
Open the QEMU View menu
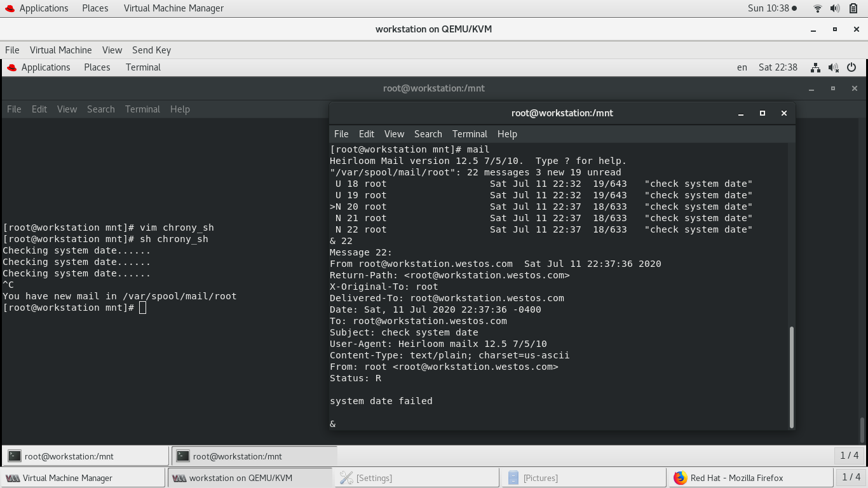pyautogui.click(x=112, y=50)
